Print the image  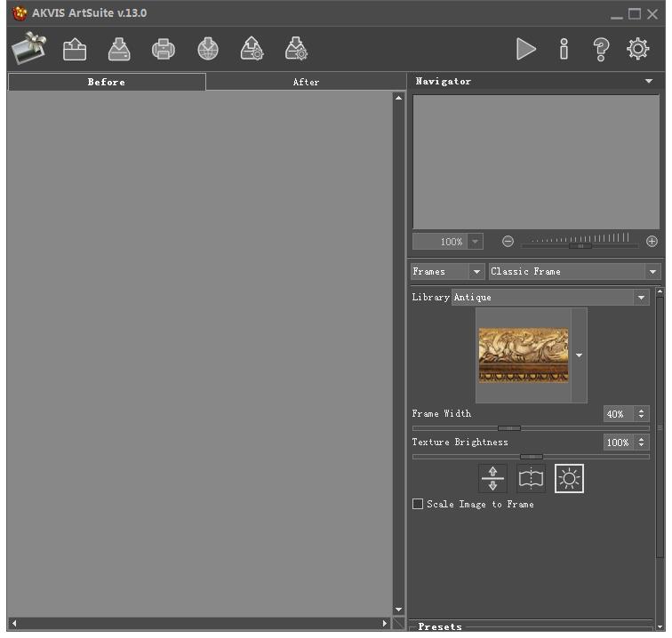pyautogui.click(x=164, y=49)
